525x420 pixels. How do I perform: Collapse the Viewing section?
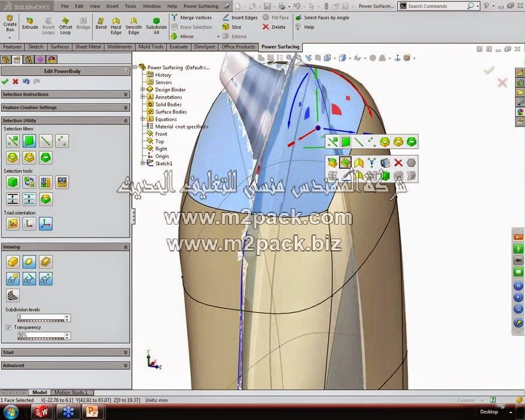(x=65, y=247)
